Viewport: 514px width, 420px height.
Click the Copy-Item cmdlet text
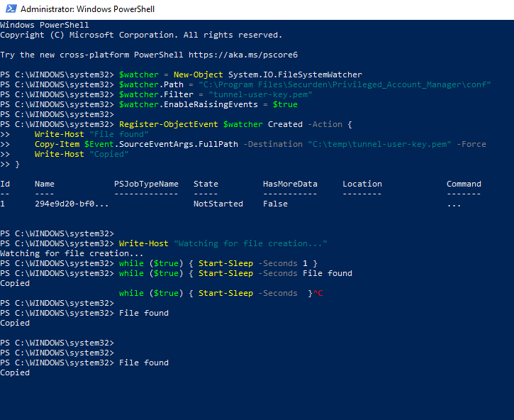[57, 144]
